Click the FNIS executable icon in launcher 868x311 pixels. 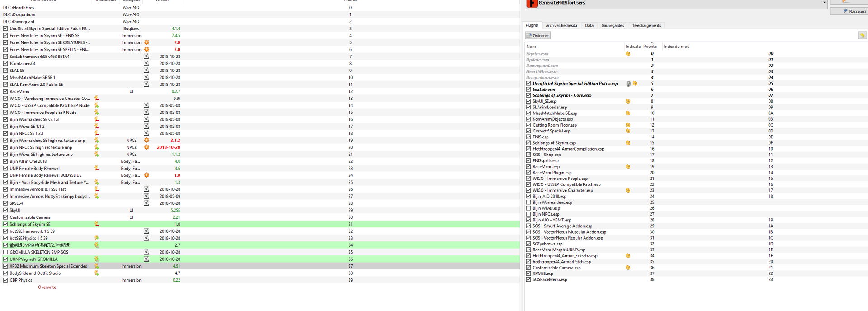532,3
